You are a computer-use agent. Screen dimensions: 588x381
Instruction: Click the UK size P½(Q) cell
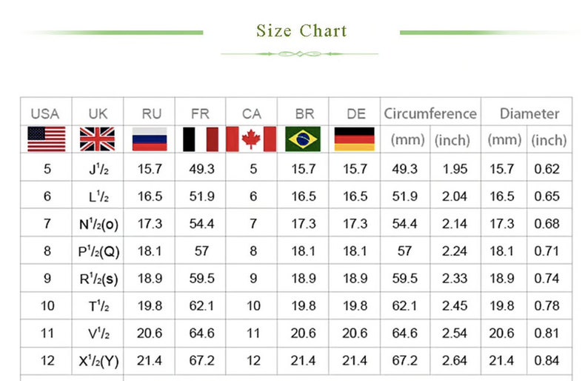(98, 251)
